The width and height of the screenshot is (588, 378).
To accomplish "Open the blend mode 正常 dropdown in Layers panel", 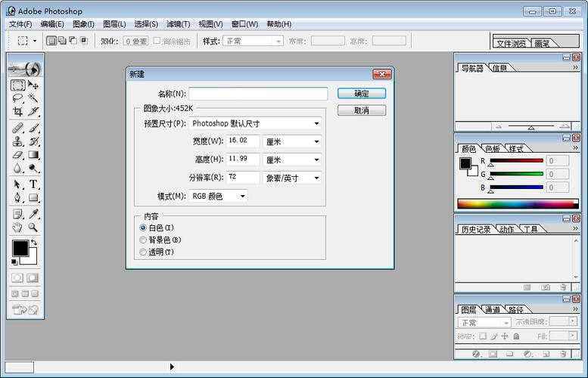I will pyautogui.click(x=484, y=322).
